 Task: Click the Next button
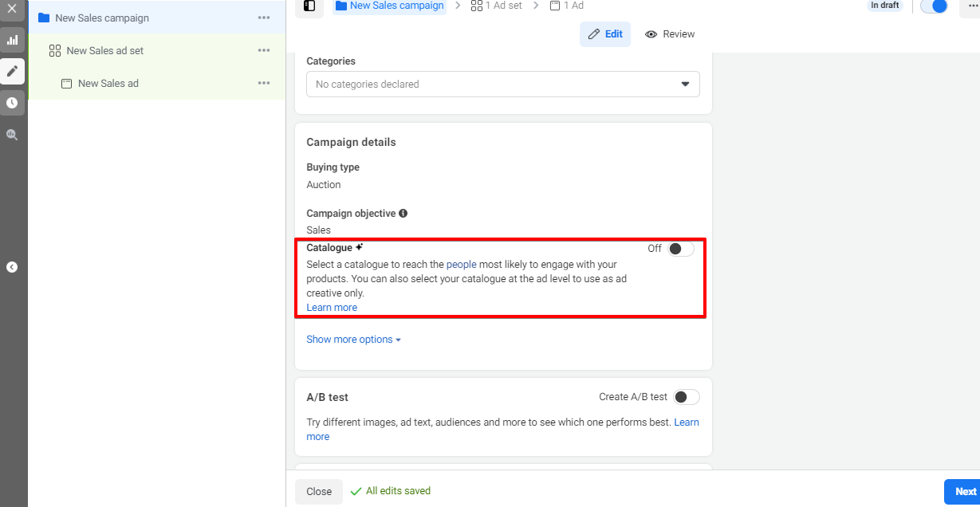click(964, 492)
